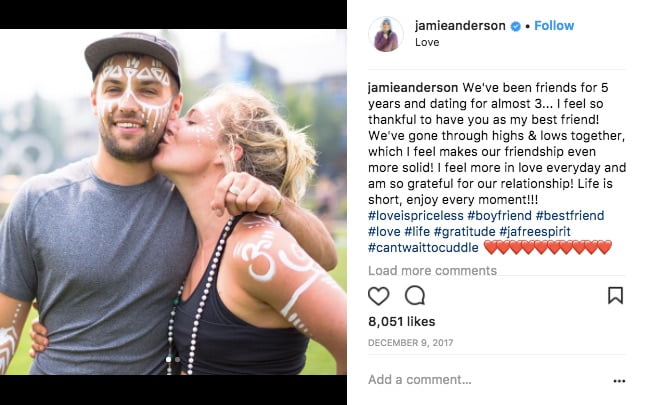Viewport: 645px width, 405px height.
Task: Load more comments on the post
Action: click(x=432, y=271)
